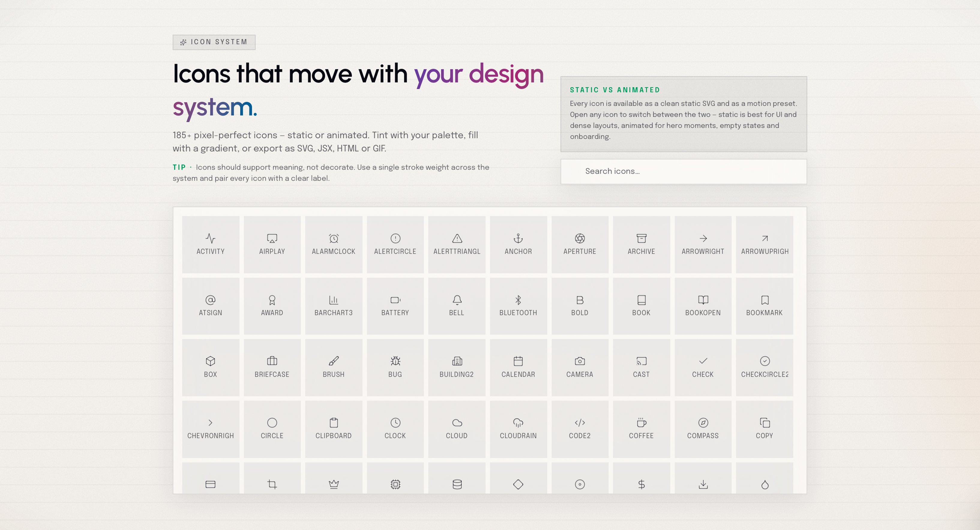This screenshot has width=980, height=530.
Task: Click the Clock icon
Action: (395, 429)
